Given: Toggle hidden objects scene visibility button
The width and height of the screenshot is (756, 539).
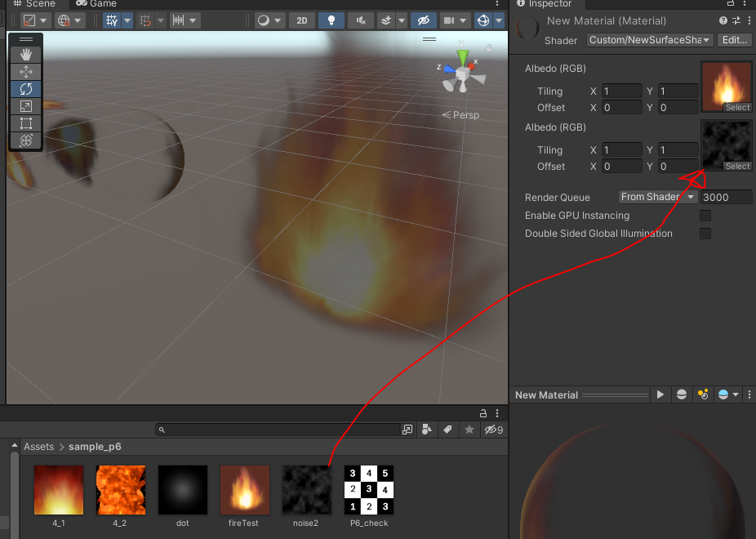Looking at the screenshot, I should [x=424, y=20].
